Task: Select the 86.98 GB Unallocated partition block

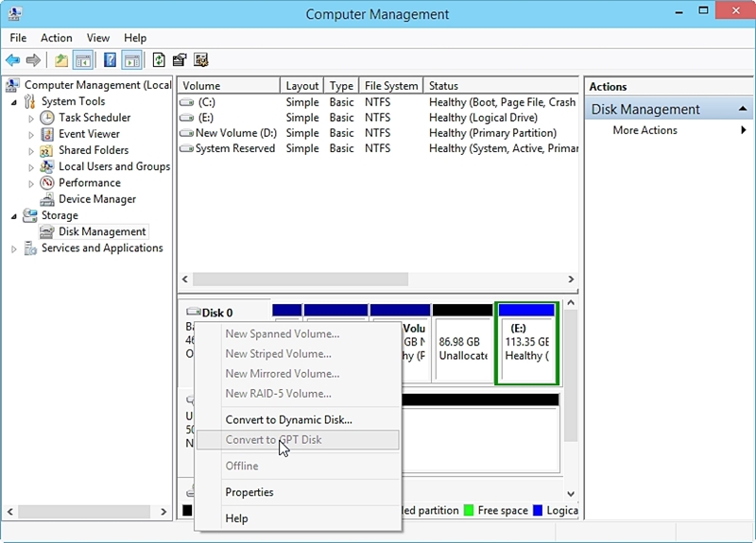Action: tap(462, 348)
